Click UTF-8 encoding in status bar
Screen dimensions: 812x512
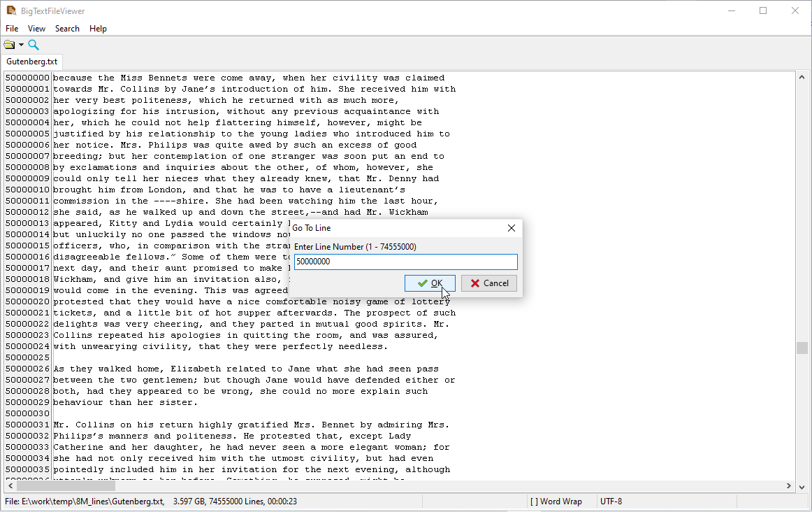(611, 501)
